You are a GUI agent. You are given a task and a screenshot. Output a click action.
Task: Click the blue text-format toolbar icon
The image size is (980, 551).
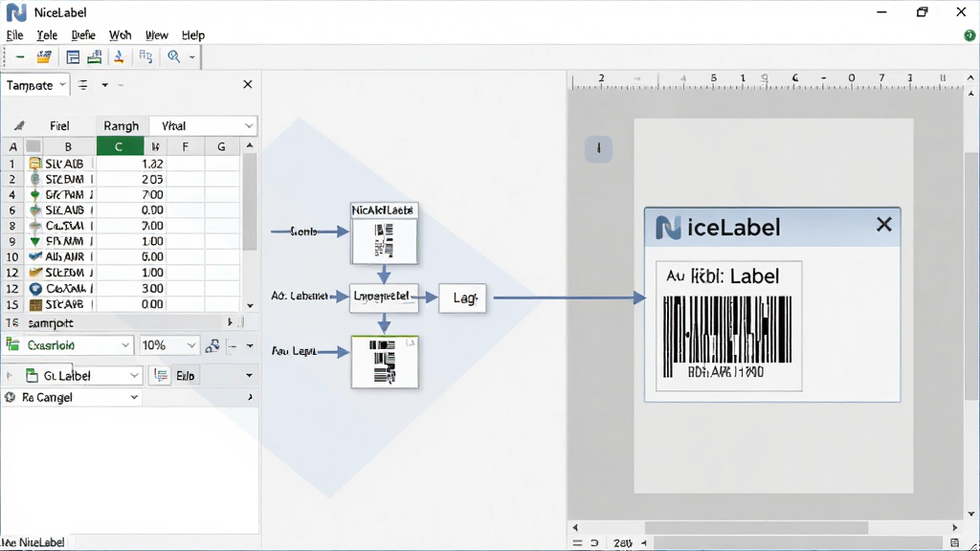[145, 56]
